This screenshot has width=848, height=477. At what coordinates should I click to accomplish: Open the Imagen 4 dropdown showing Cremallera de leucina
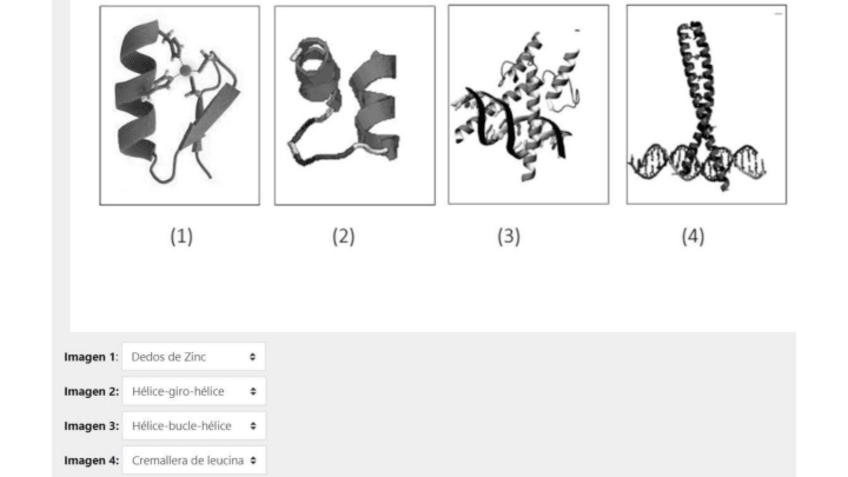click(x=194, y=461)
